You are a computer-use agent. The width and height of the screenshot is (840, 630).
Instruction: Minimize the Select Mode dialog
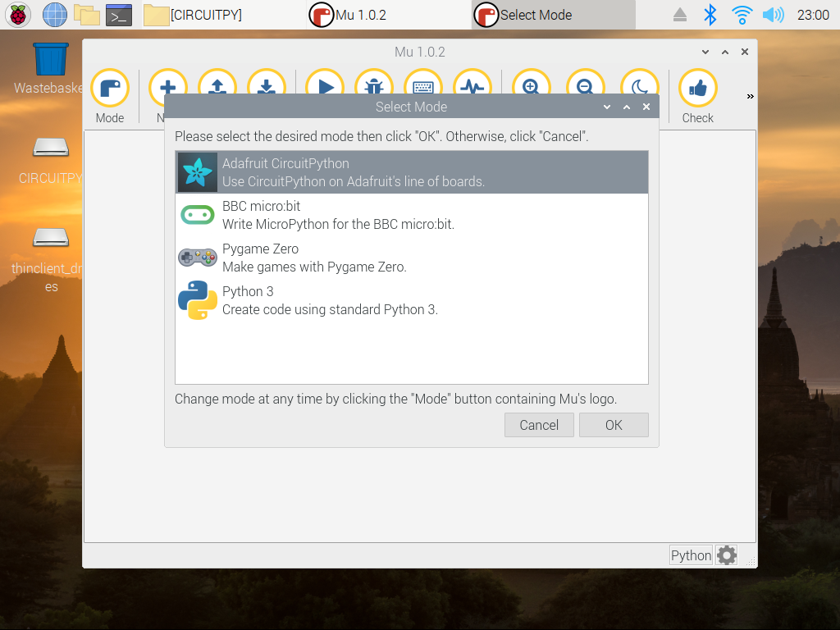point(606,107)
